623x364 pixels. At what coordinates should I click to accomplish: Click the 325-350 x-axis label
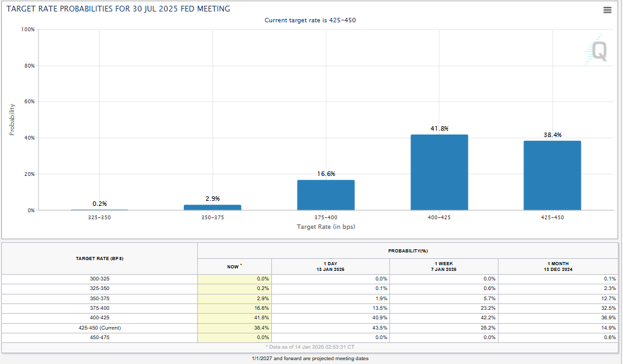[x=100, y=217]
